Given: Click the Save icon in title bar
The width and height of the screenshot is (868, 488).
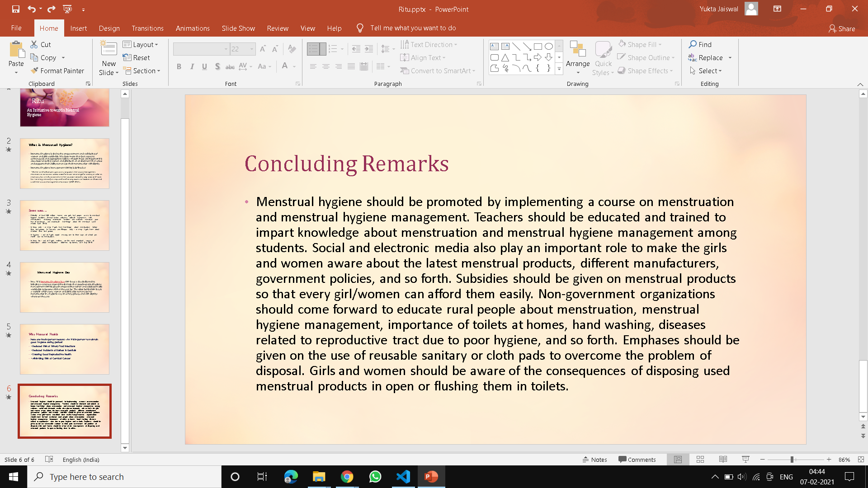Looking at the screenshot, I should pos(16,9).
